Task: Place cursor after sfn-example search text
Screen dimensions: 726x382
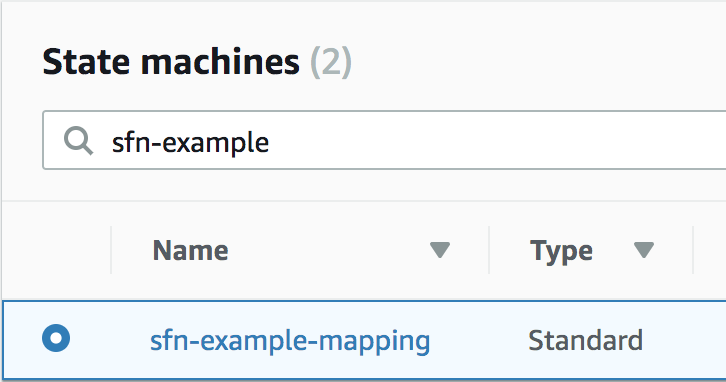Action: 270,142
